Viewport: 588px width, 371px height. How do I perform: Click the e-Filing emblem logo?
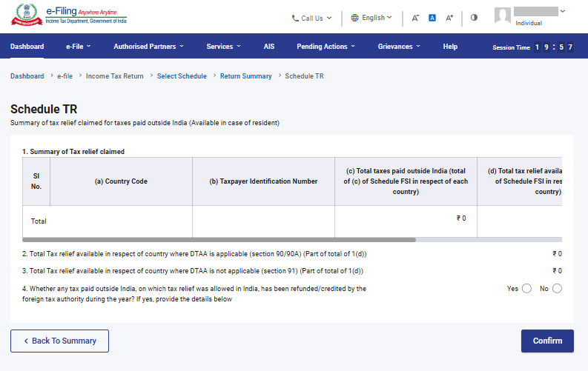(x=26, y=15)
